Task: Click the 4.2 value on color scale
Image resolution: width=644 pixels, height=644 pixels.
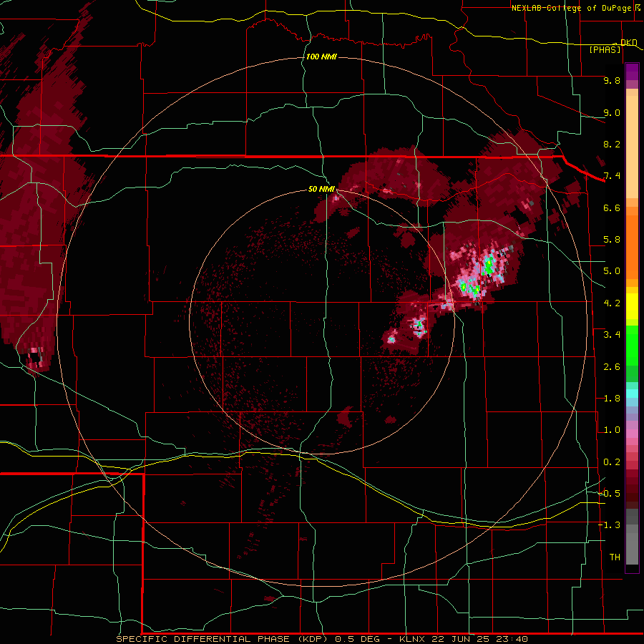Action: pyautogui.click(x=612, y=303)
